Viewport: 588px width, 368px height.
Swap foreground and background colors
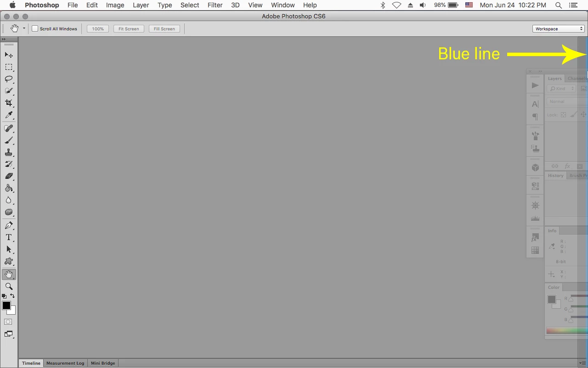pyautogui.click(x=12, y=296)
